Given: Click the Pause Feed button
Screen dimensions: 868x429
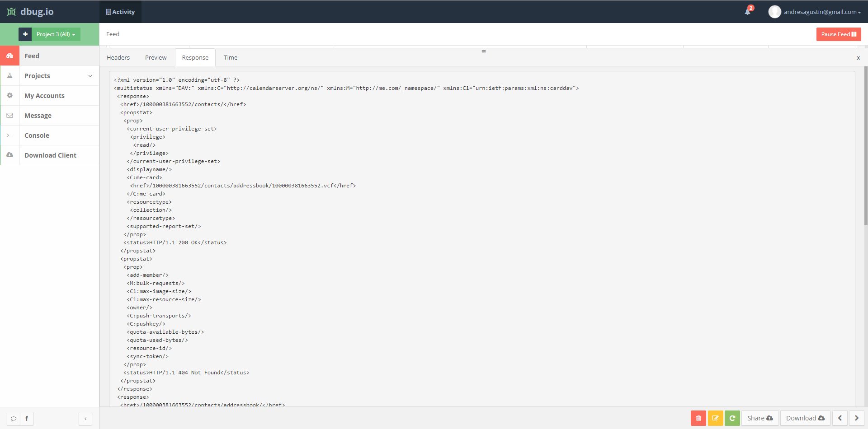Looking at the screenshot, I should 839,34.
